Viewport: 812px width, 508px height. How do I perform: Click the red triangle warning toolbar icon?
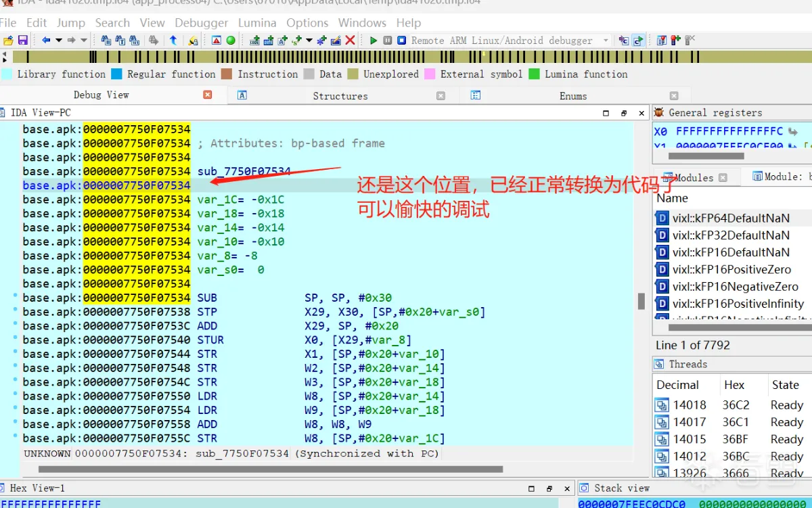[216, 41]
